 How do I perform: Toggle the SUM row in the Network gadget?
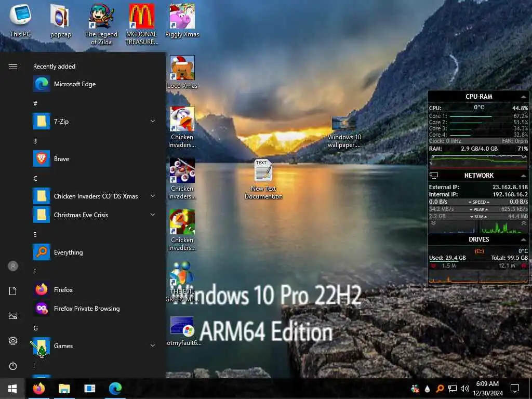coord(478,217)
